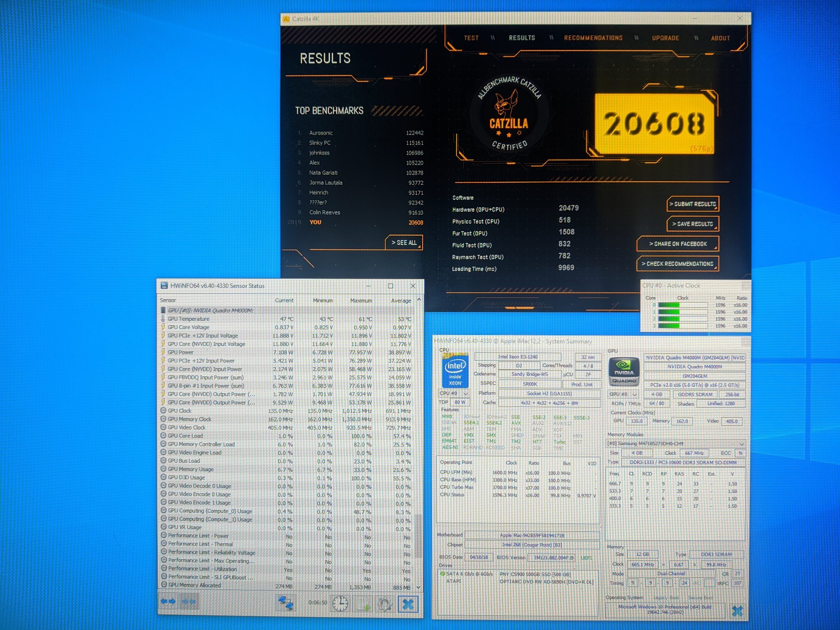
Task: Click the sensor list scrollbar down arrow
Action: [x=418, y=587]
